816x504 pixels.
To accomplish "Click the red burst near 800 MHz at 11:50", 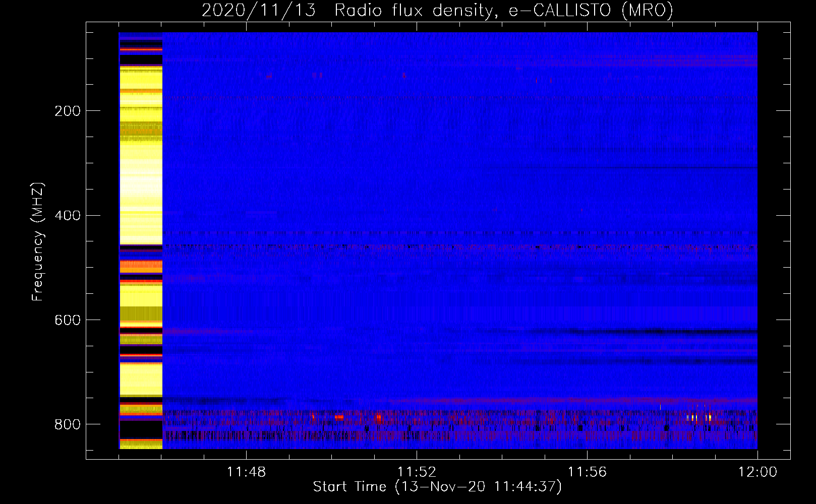I will (x=339, y=417).
